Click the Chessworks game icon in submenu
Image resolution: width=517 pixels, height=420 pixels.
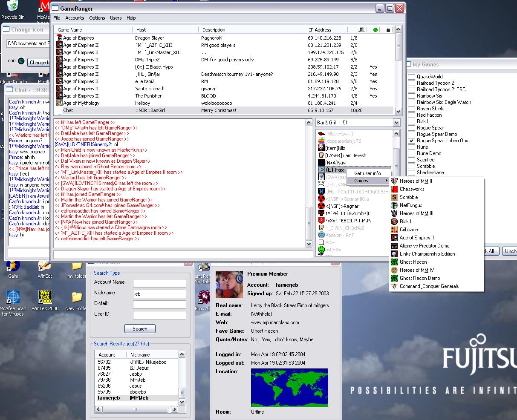tap(394, 189)
